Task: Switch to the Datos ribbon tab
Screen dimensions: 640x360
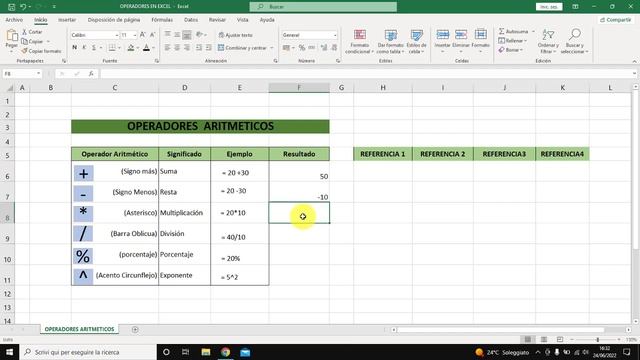Action: coord(191,20)
